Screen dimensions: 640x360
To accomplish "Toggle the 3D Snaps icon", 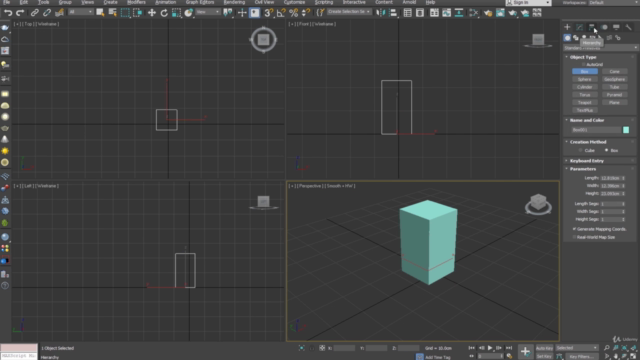I will click(x=268, y=13).
